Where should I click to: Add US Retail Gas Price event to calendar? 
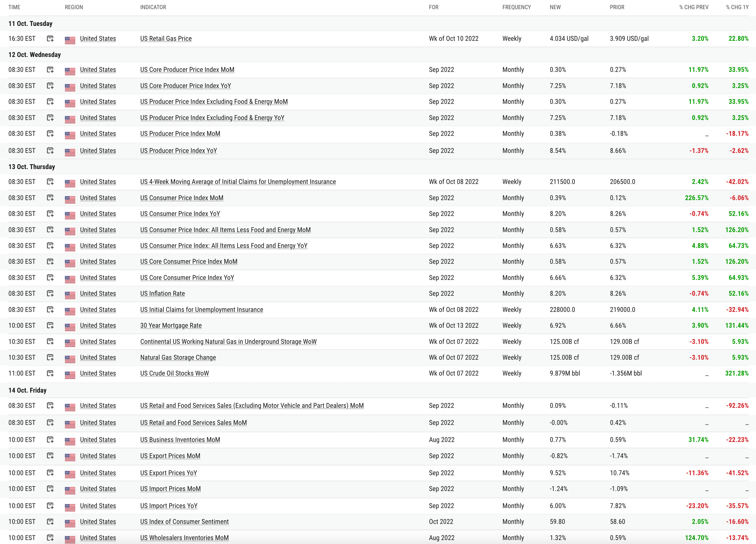50,39
